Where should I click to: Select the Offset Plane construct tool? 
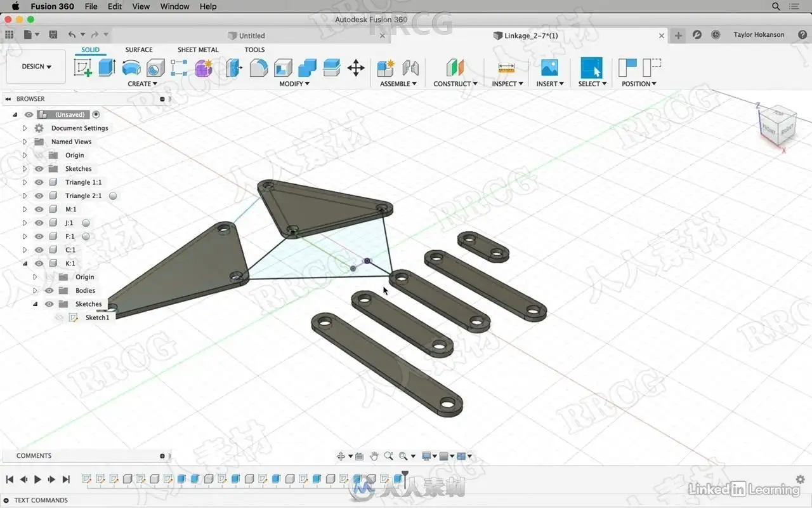455,67
